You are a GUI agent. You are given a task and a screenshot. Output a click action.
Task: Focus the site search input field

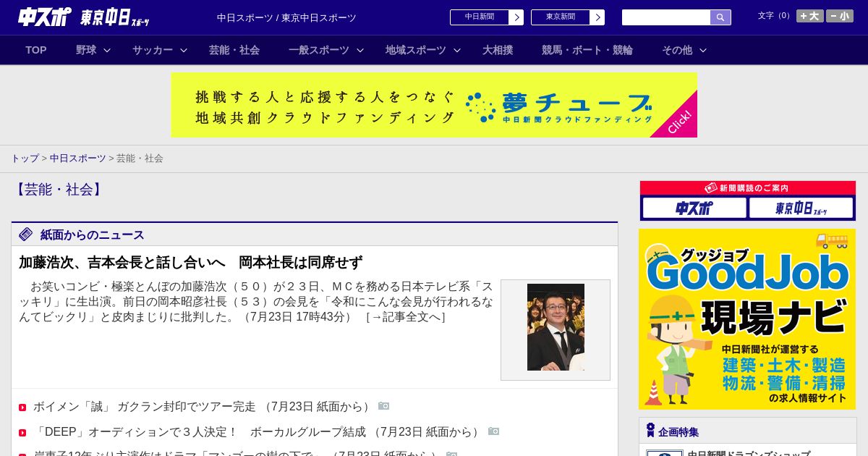coord(666,17)
